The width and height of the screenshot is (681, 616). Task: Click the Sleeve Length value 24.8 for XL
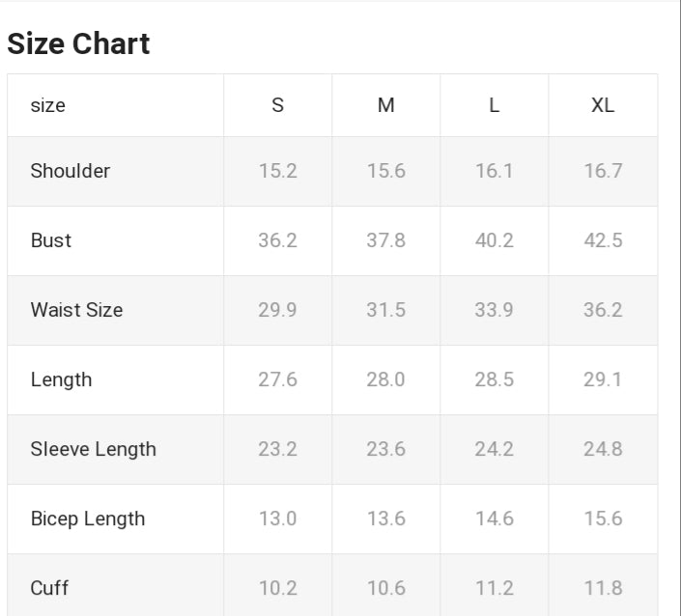click(603, 449)
